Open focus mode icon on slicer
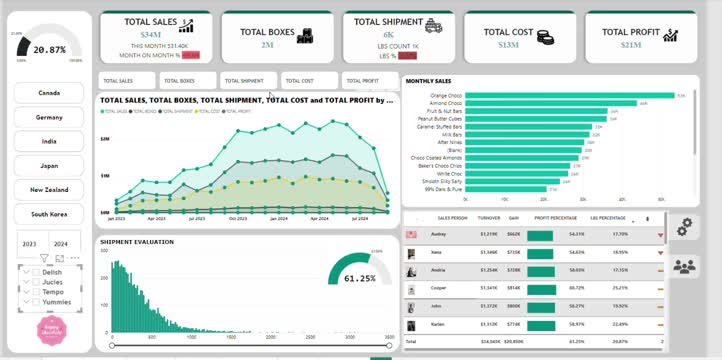Image resolution: width=722 pixels, height=360 pixels. [x=59, y=258]
